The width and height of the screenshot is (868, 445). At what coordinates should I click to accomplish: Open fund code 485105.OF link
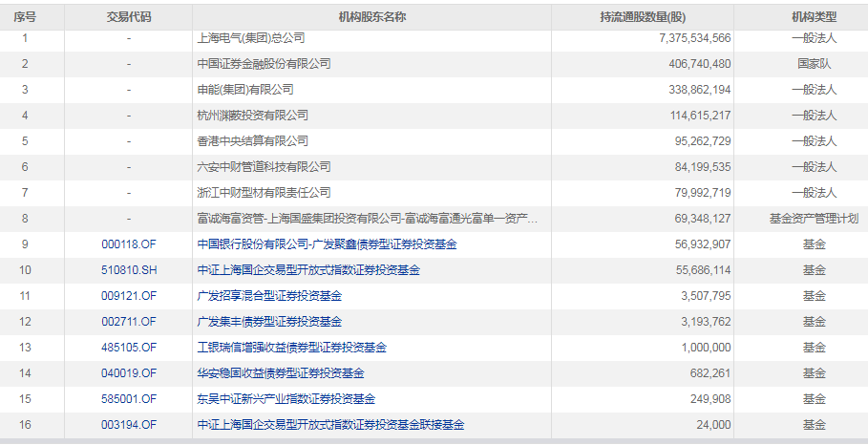[129, 348]
